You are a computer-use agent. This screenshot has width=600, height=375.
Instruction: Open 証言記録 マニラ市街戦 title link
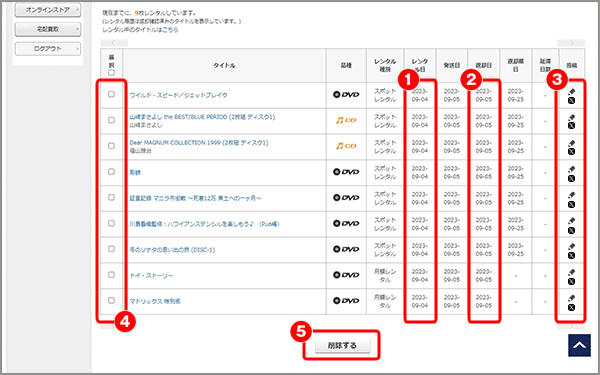tap(196, 198)
